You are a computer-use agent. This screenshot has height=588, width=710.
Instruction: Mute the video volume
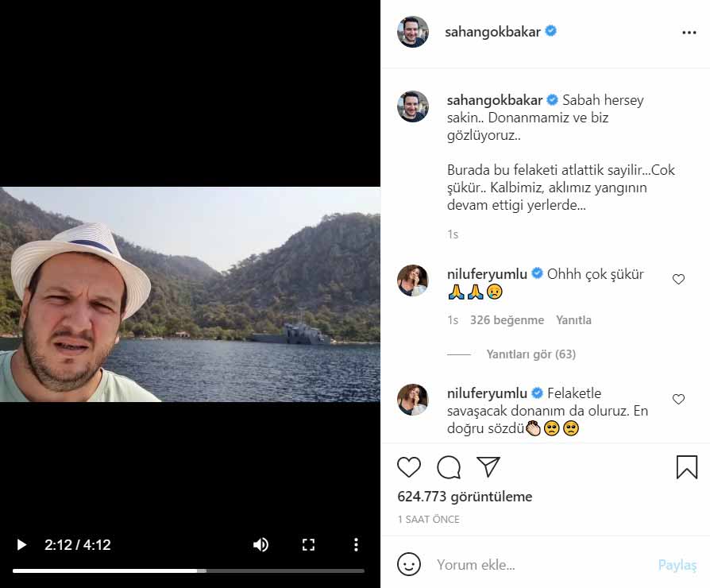point(260,545)
